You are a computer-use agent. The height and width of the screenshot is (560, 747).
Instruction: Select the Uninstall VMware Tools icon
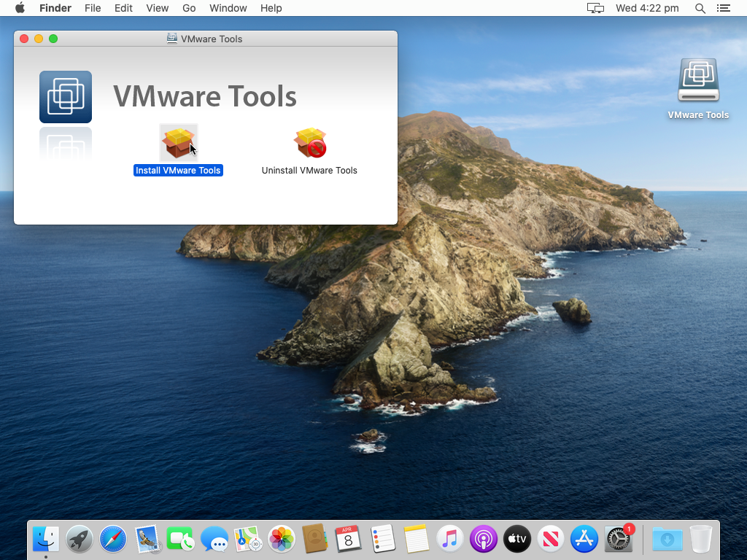tap(309, 143)
